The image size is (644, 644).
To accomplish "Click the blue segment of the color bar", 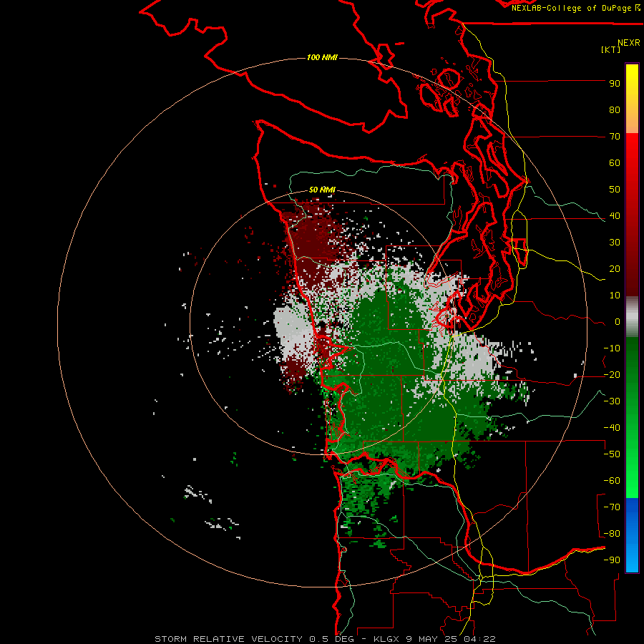I will click(632, 535).
